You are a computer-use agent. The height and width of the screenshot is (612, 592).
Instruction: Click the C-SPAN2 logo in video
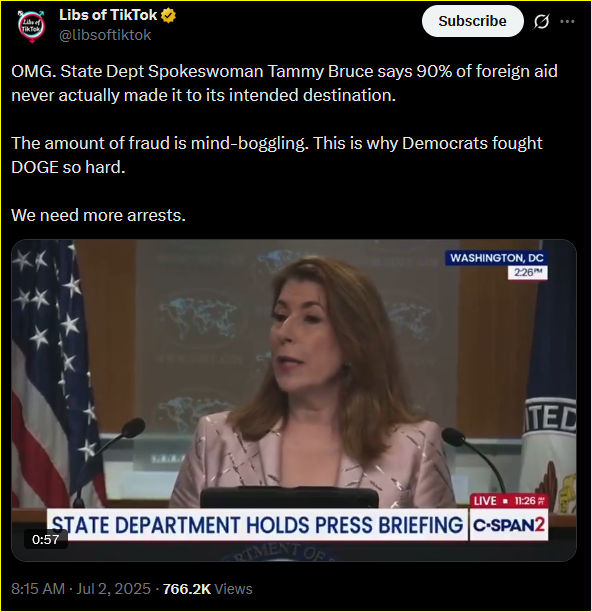(x=508, y=525)
